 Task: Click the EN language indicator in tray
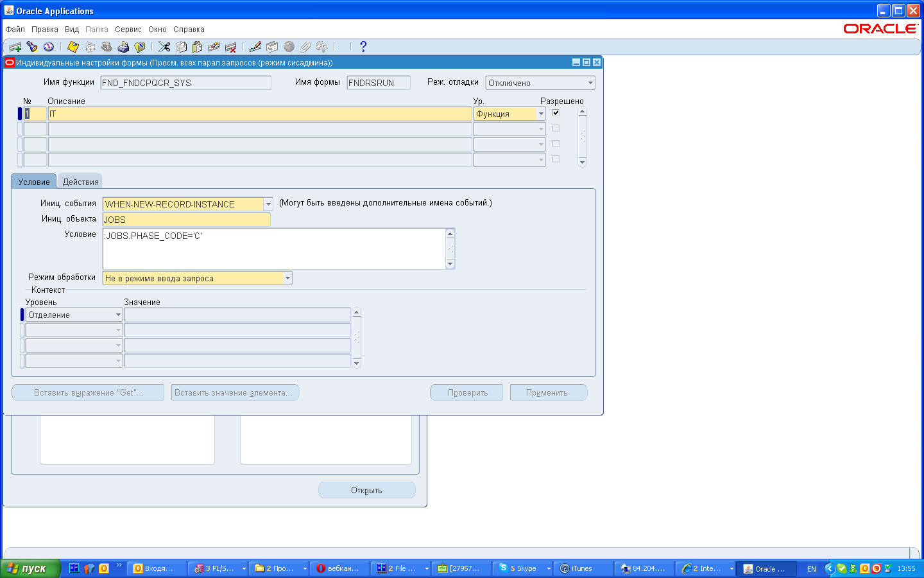(x=812, y=569)
